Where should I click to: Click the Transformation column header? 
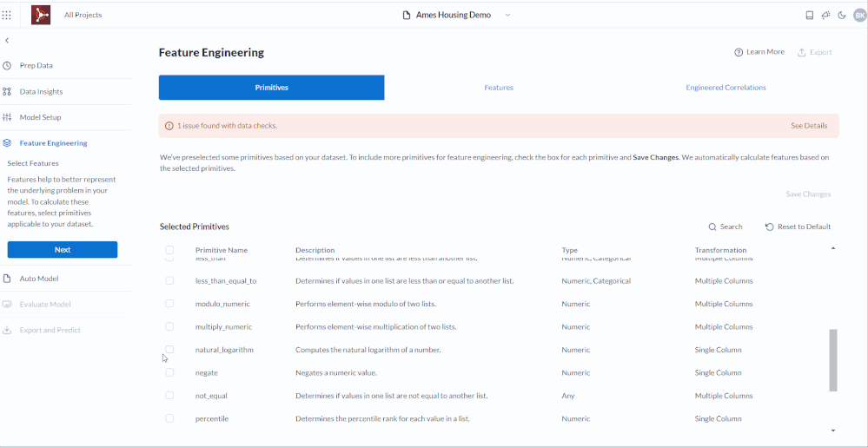pos(721,250)
